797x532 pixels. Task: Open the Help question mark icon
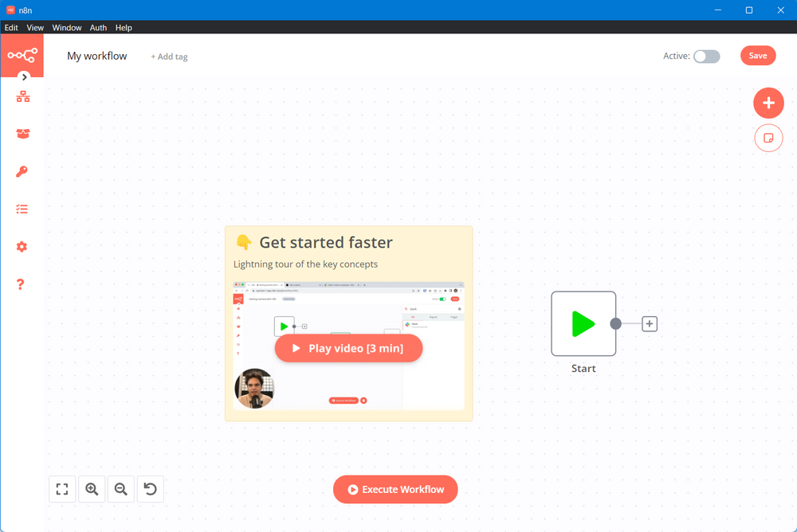tap(22, 284)
